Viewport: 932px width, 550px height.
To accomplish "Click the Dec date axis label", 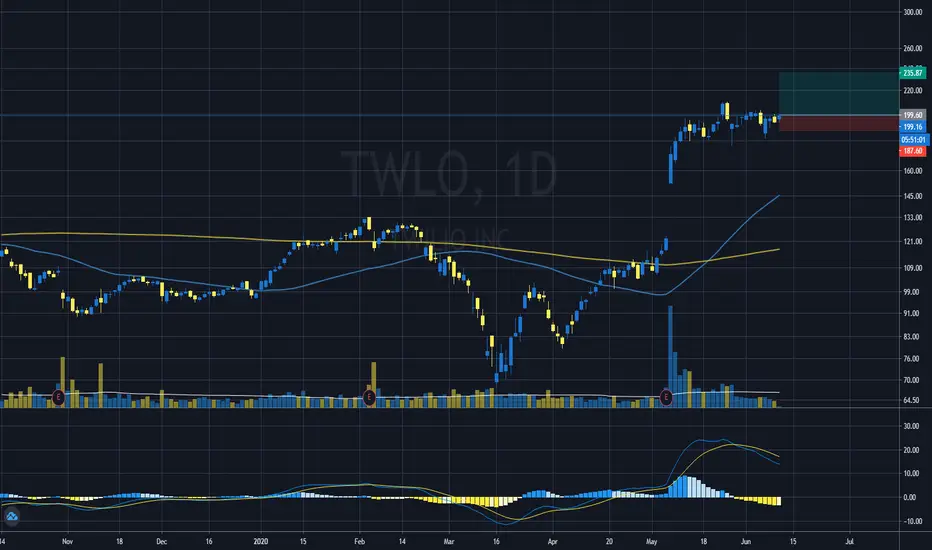I will [x=162, y=542].
